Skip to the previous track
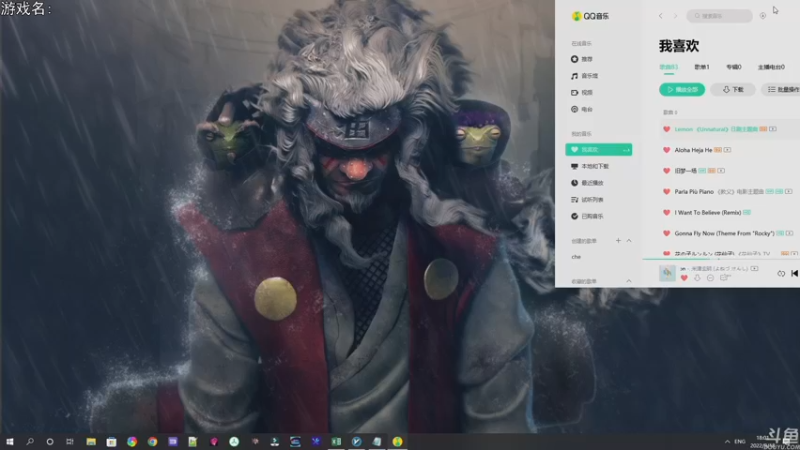 point(794,273)
